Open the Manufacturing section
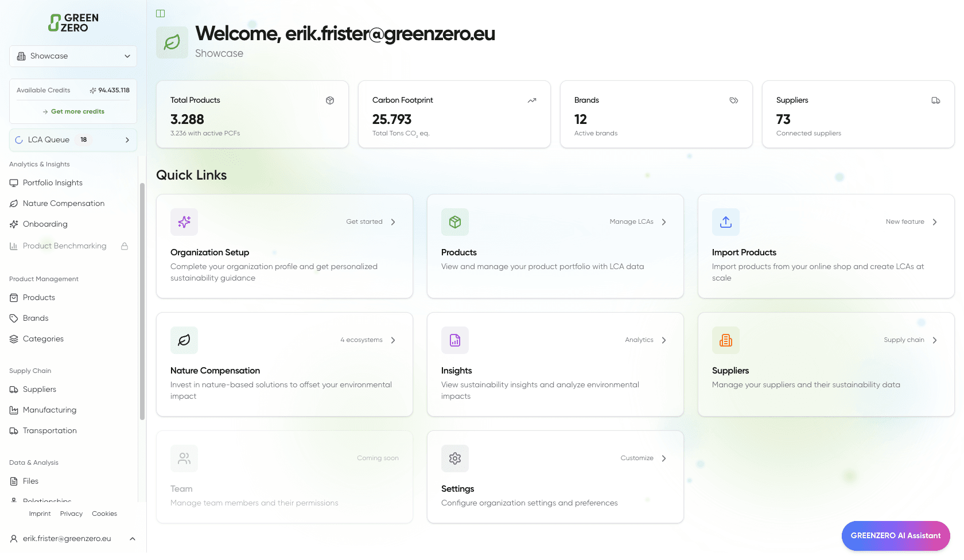 coord(49,410)
